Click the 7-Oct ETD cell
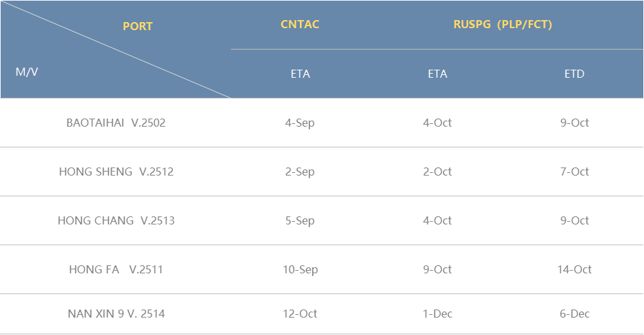Viewport: 644px width, 335px height. [574, 172]
